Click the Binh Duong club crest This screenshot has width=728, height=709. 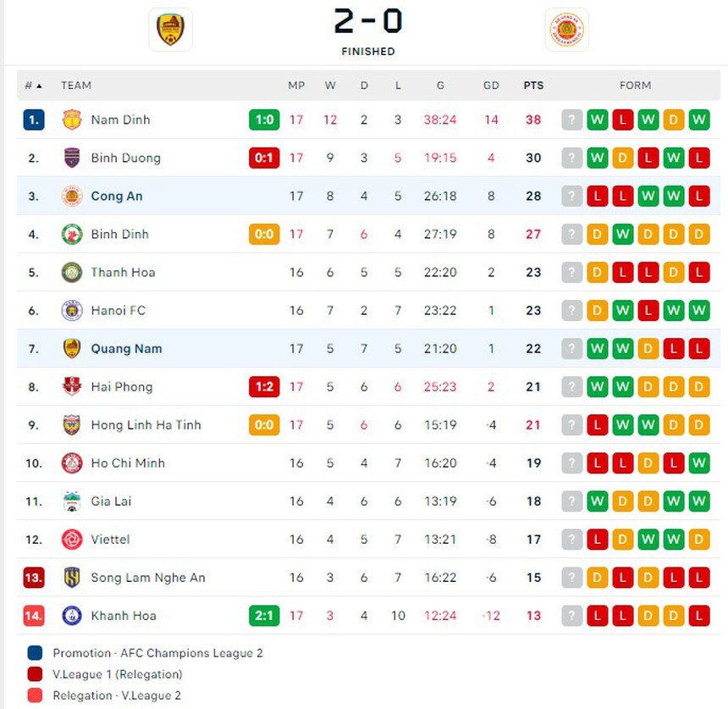coord(72,158)
